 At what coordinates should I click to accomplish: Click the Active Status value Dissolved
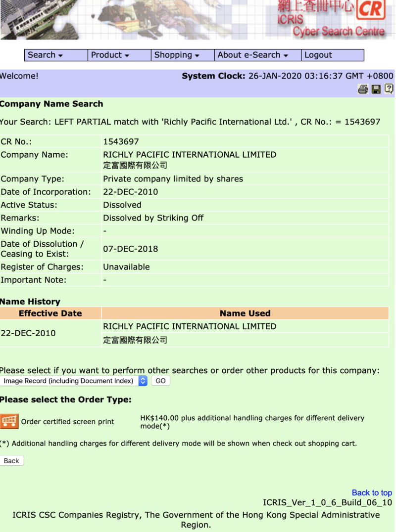[x=122, y=205]
